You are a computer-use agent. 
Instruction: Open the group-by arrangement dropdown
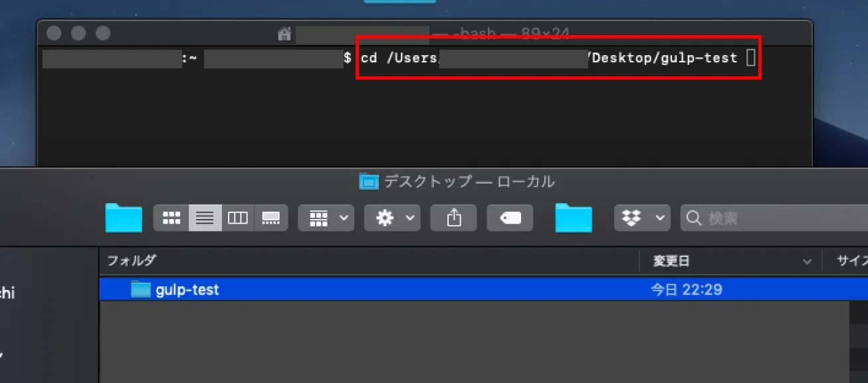click(x=326, y=218)
